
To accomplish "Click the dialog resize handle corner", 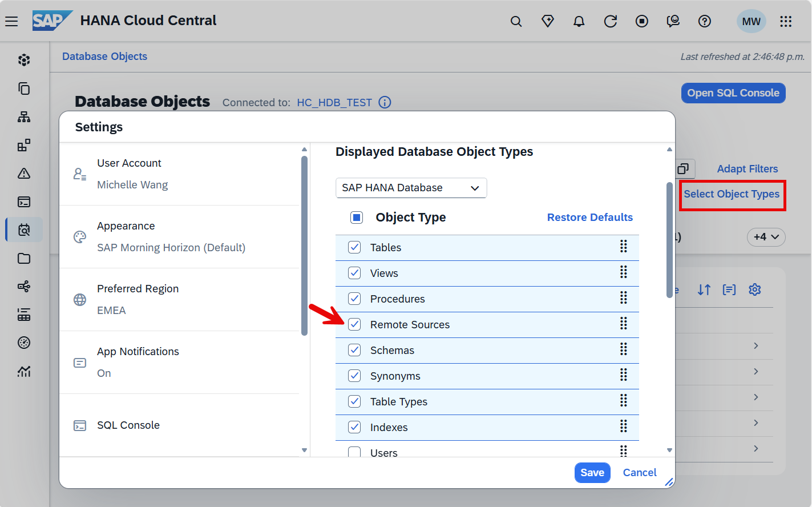I will click(x=669, y=482).
